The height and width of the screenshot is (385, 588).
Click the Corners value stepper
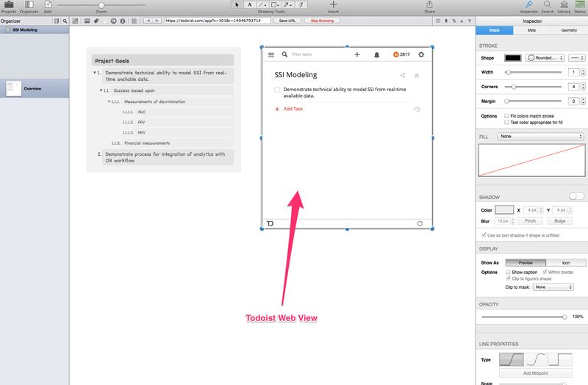tap(583, 87)
